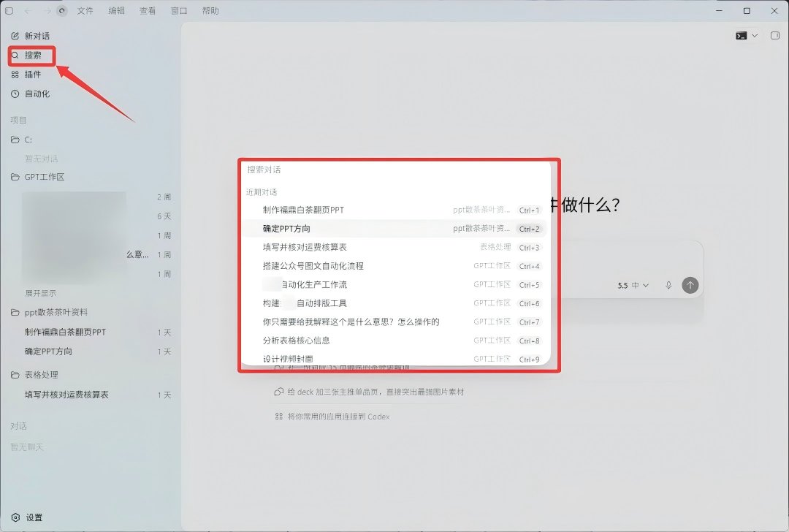Open the terminal icon at top right
789x532 pixels.
742,36
